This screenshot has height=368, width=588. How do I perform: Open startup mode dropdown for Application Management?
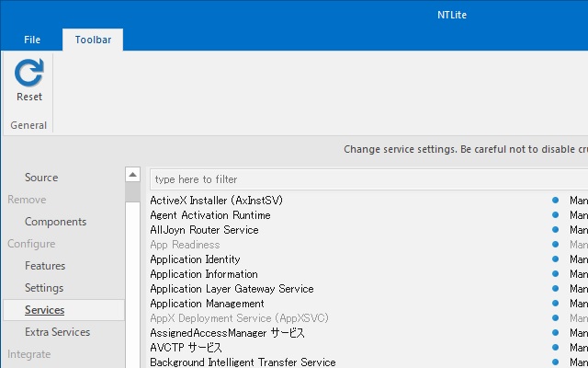coord(579,304)
